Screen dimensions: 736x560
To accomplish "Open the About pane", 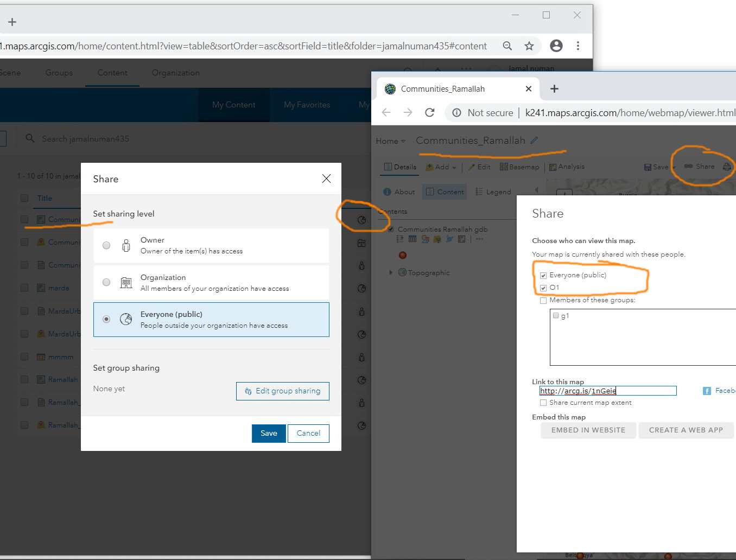I will tap(399, 192).
